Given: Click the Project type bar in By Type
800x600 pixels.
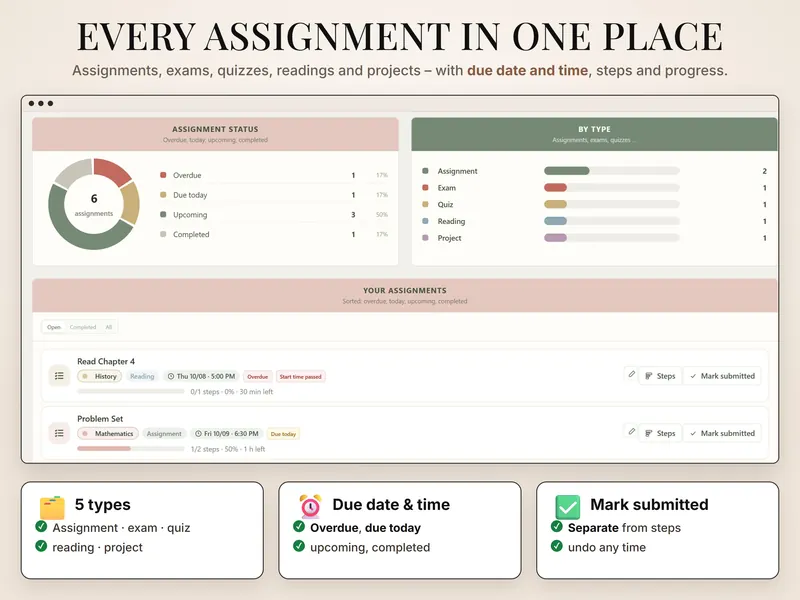Looking at the screenshot, I should pyautogui.click(x=612, y=238).
